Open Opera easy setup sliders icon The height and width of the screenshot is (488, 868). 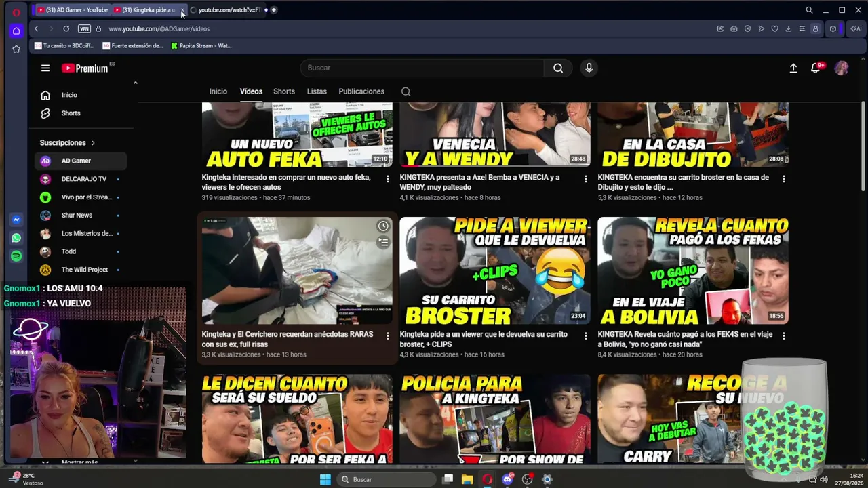[802, 28]
